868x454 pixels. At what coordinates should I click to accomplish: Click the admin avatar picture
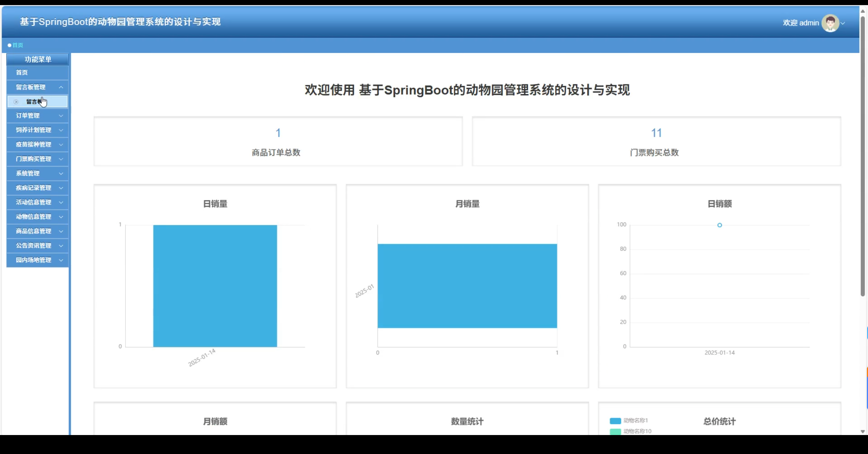(x=830, y=23)
